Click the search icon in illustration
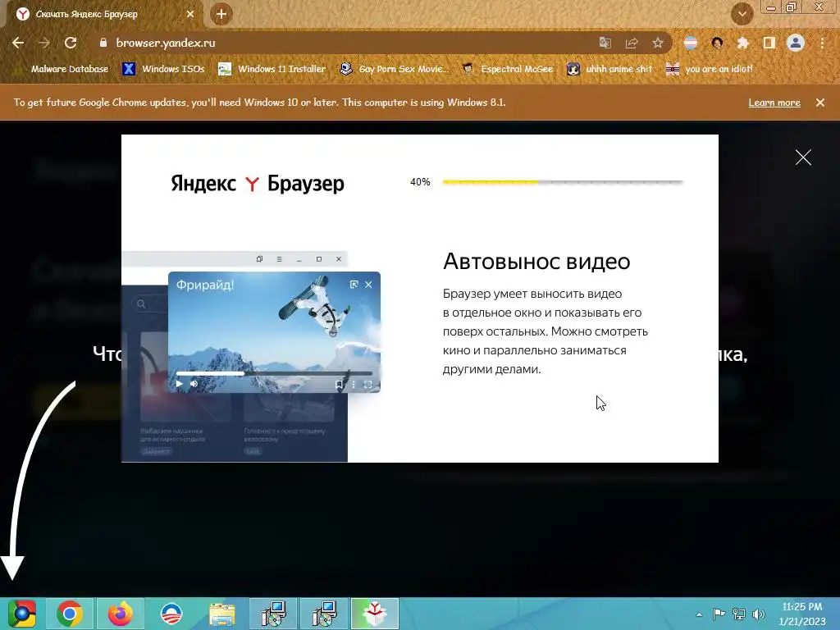This screenshot has height=630, width=840. 141,304
